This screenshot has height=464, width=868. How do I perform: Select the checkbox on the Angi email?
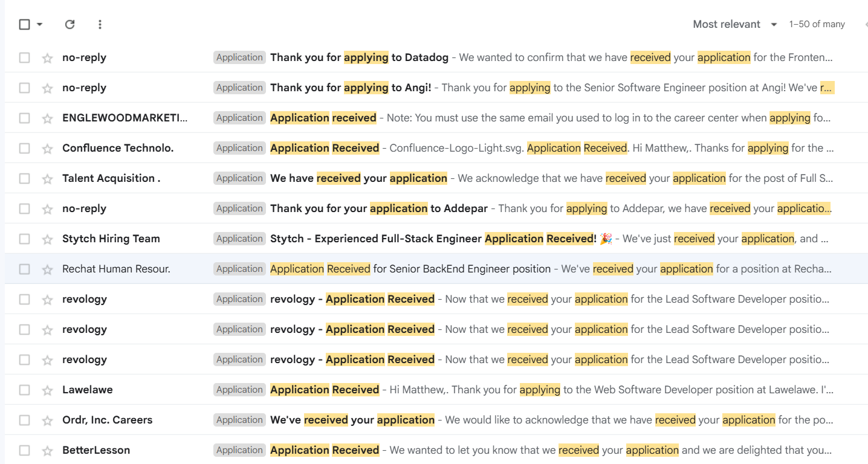(24, 87)
